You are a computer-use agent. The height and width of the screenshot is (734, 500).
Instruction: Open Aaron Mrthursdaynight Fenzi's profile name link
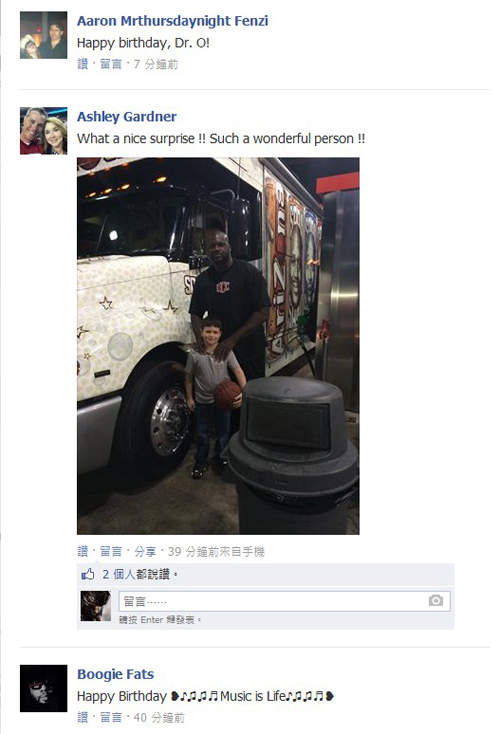[173, 21]
